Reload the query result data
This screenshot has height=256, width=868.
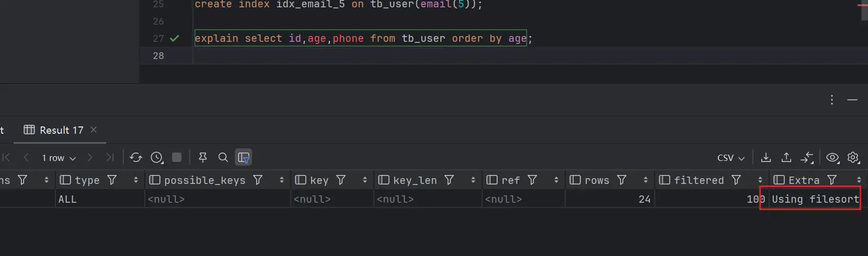[x=136, y=158]
